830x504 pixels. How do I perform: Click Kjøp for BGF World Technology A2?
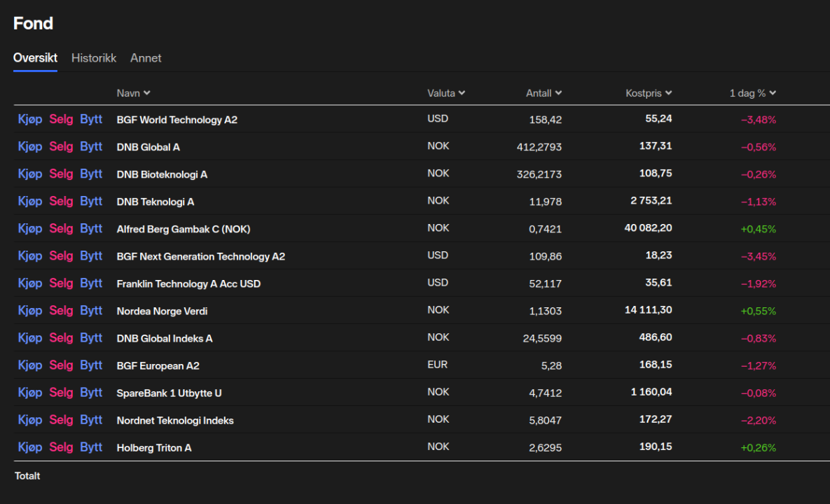(x=30, y=119)
